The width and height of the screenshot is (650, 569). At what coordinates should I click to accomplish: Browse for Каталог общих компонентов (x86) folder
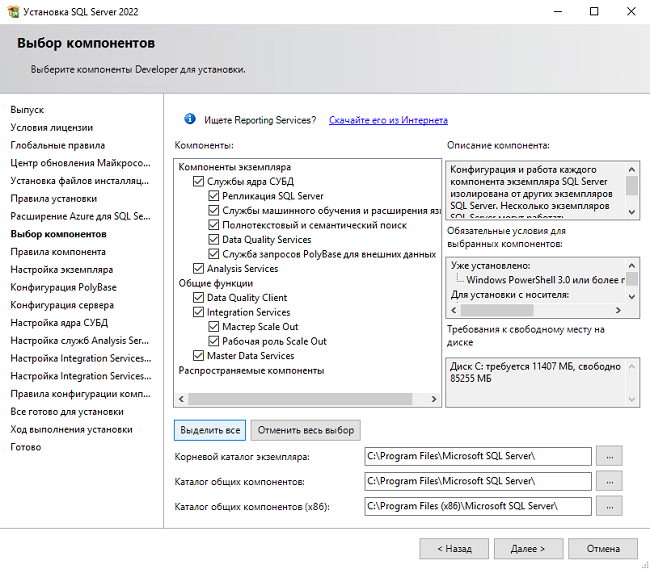[609, 506]
